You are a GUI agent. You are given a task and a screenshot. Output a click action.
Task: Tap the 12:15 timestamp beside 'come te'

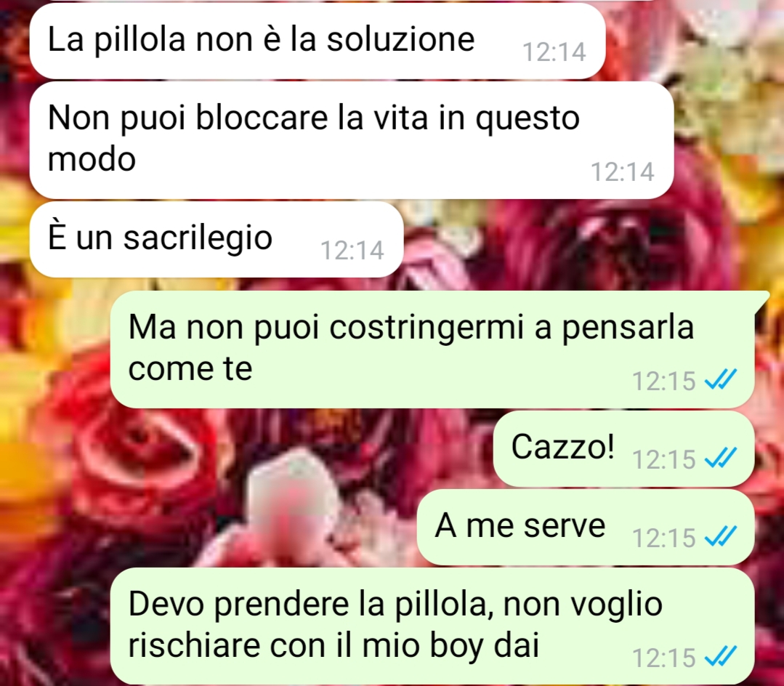coord(664,381)
